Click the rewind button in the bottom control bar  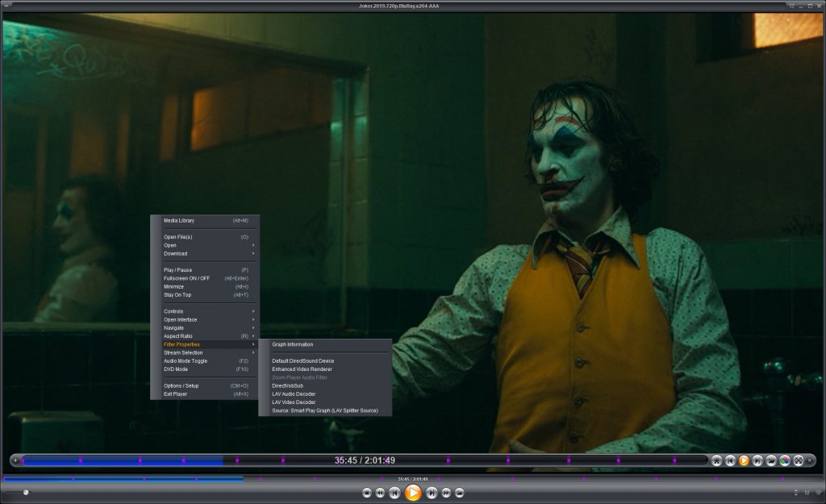click(380, 493)
